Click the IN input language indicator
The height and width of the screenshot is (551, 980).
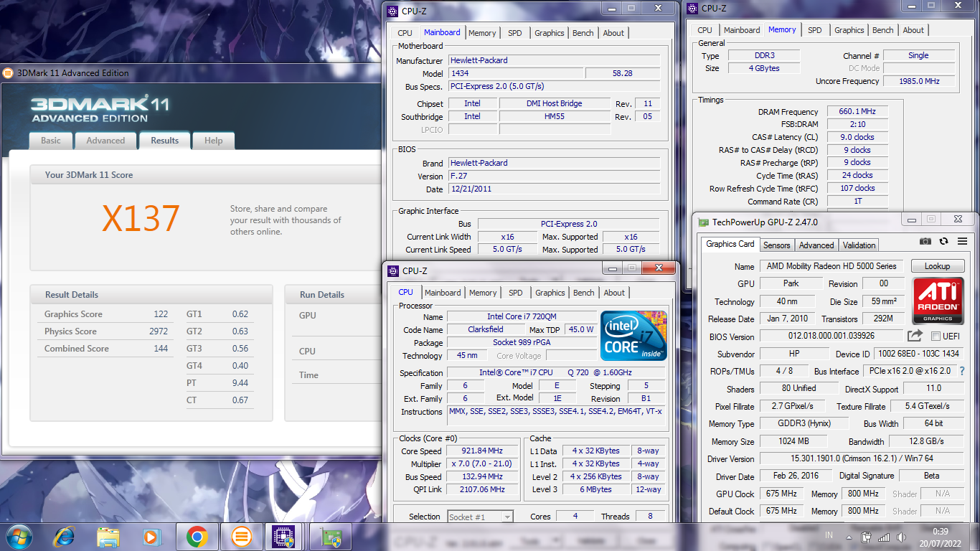[829, 536]
